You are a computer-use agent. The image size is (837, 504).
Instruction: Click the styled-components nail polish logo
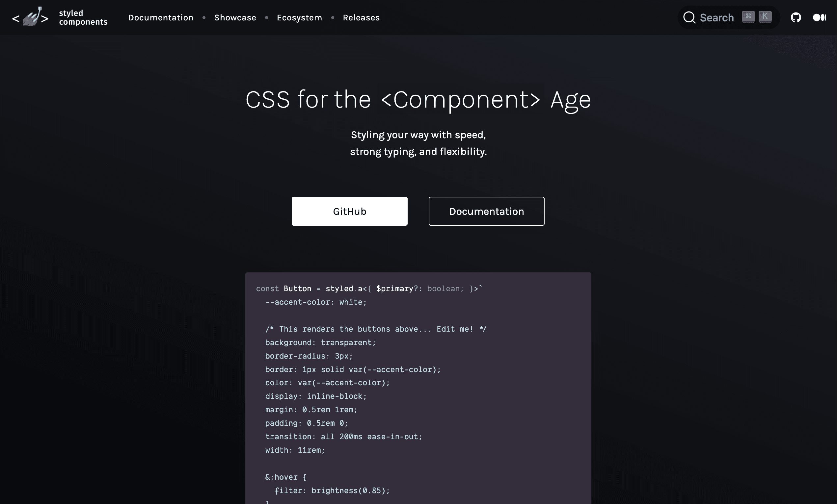(31, 17)
